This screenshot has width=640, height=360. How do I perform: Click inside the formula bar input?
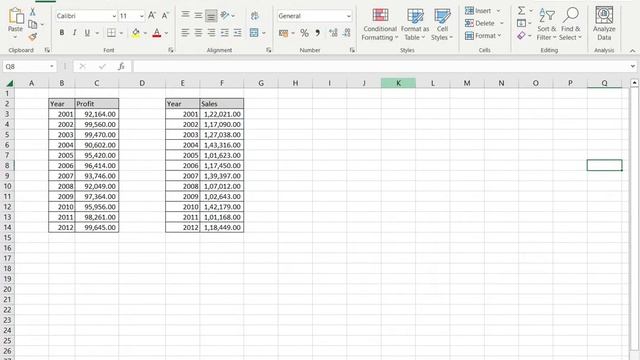(x=380, y=67)
